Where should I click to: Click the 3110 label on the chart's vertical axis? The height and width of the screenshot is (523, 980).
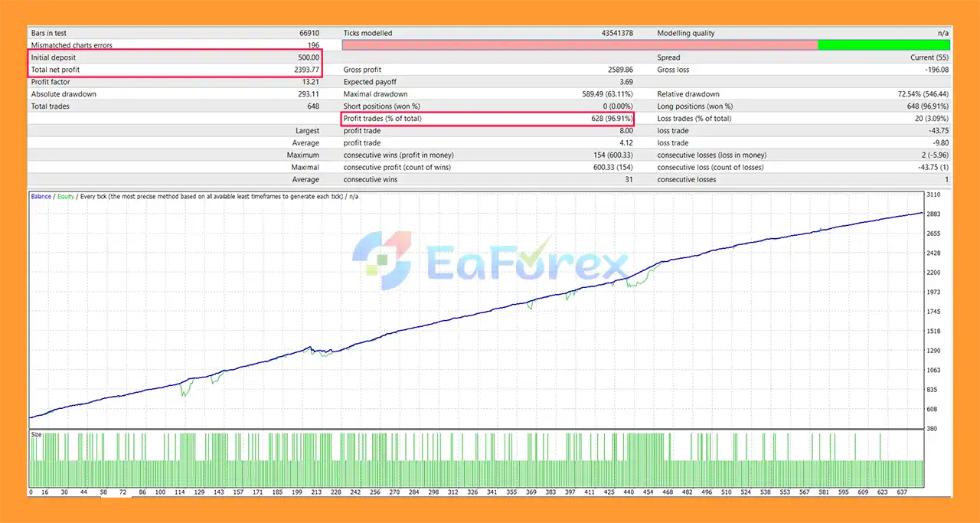[934, 194]
